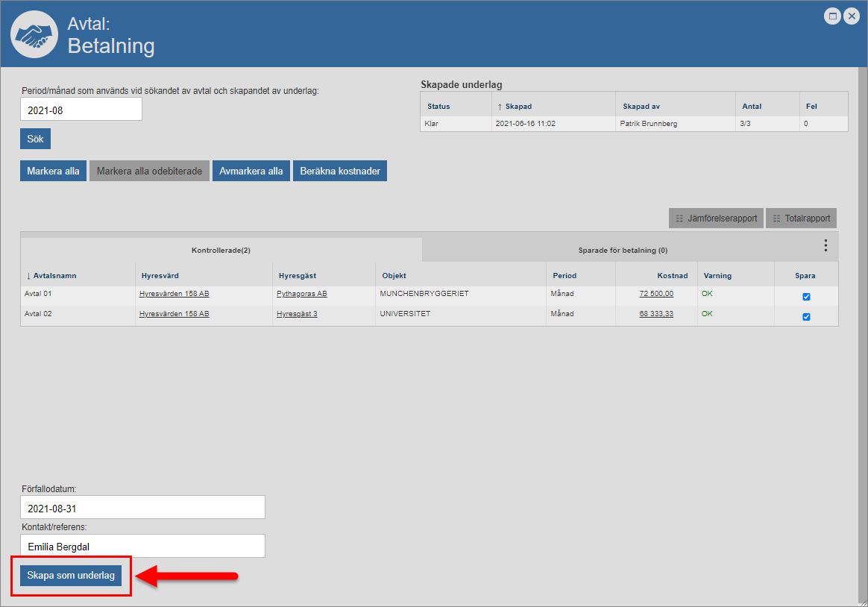Uncheck Spara checkbox for Avtal 01
This screenshot has width=868, height=607.
click(806, 297)
